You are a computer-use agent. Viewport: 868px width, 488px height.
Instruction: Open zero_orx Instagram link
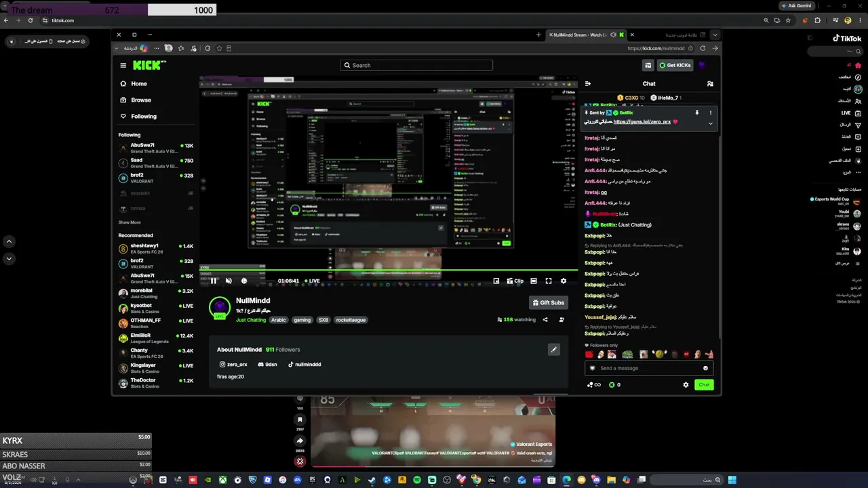click(x=233, y=365)
